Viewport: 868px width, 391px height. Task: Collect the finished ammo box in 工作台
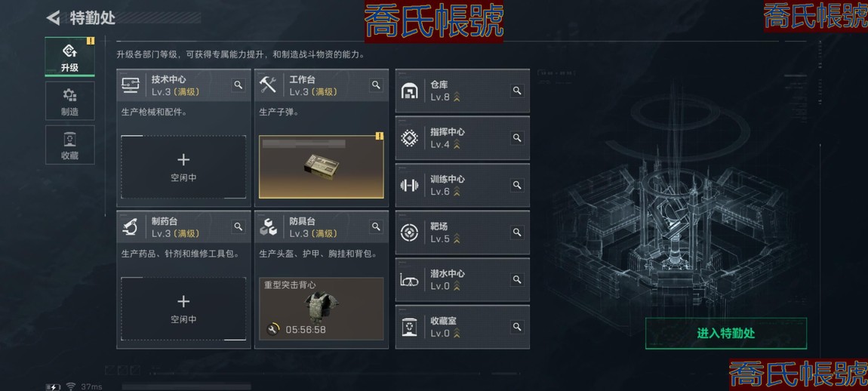tap(321, 167)
